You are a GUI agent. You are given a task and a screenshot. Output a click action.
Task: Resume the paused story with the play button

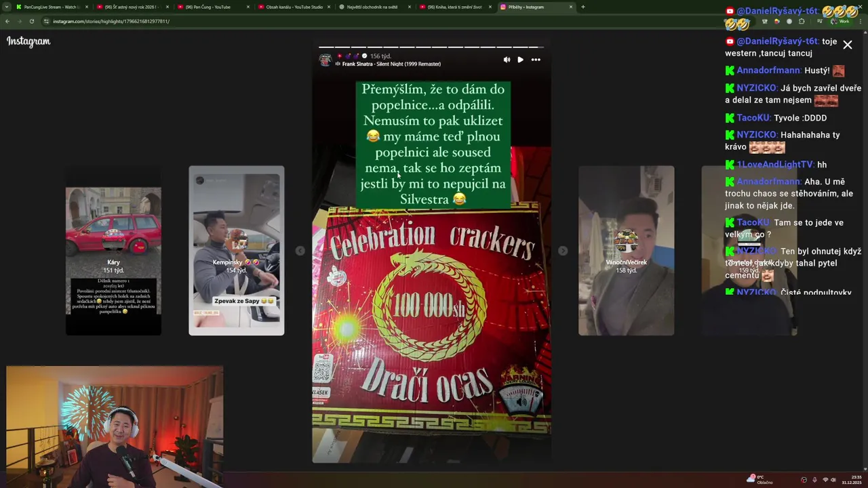pos(520,60)
